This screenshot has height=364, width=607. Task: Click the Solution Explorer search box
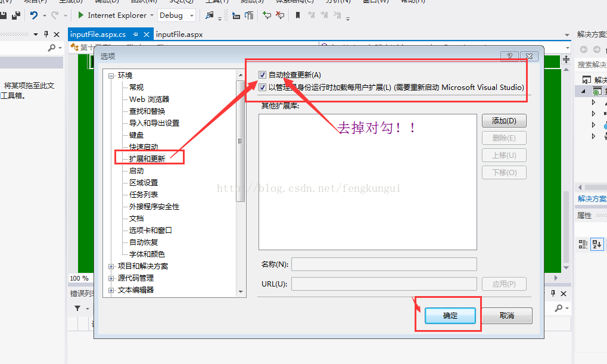(592, 64)
